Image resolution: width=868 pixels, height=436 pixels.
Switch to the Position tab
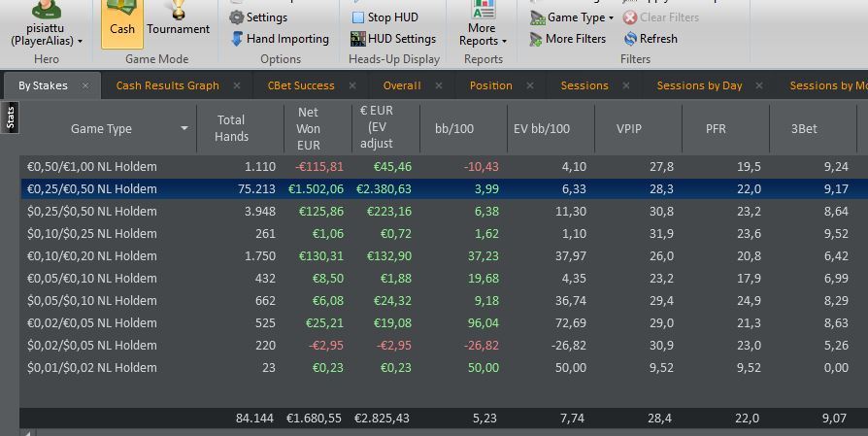point(490,85)
